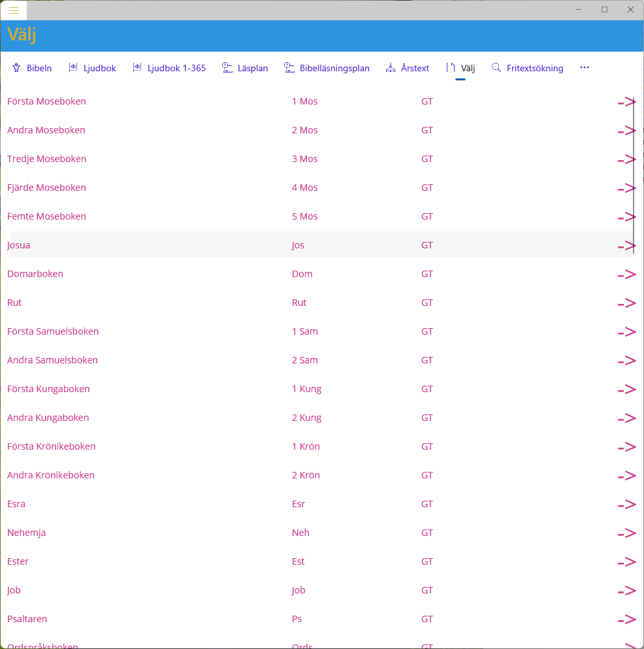Click the abbreviation 1 Krön

(306, 446)
